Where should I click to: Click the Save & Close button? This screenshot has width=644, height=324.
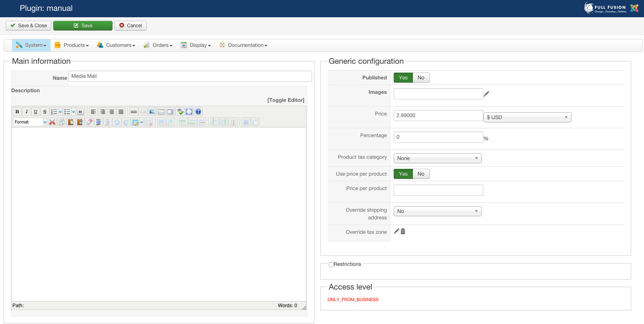pyautogui.click(x=28, y=26)
